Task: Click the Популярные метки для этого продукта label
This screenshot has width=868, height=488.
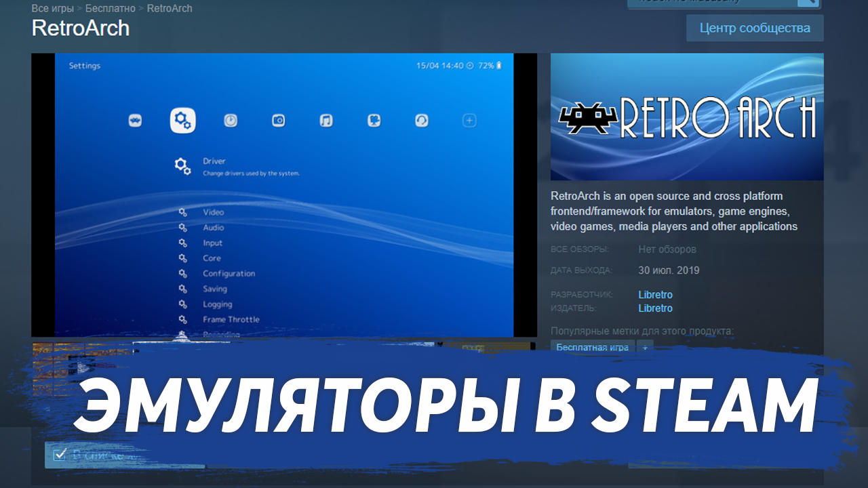Action: pyautogui.click(x=643, y=331)
